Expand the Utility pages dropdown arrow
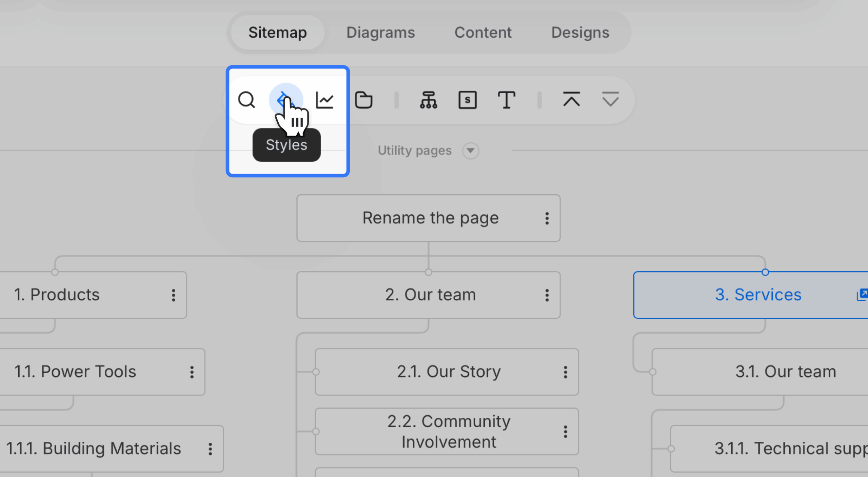Viewport: 868px width, 477px height. point(470,151)
